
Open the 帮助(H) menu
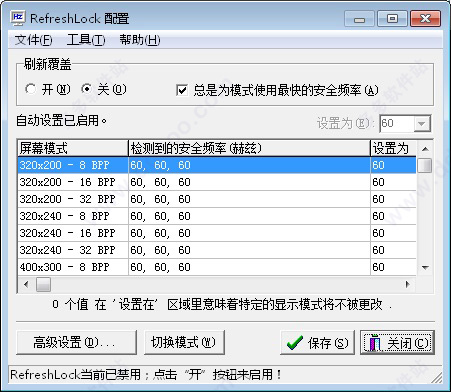[x=140, y=40]
